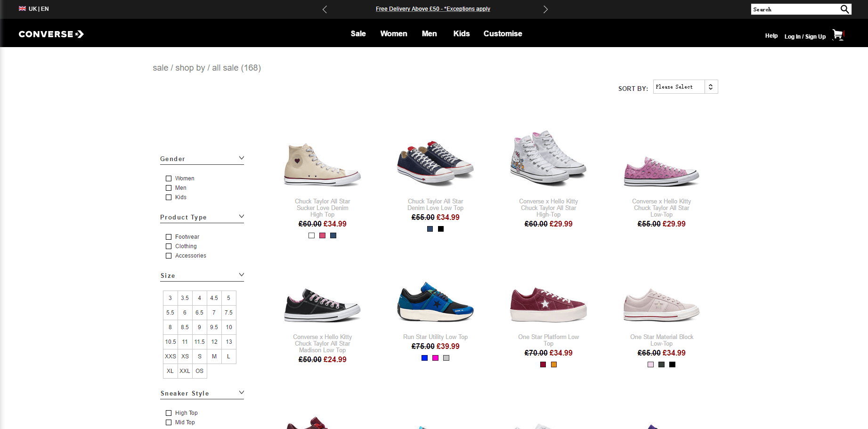Open the shopping cart

(x=838, y=35)
